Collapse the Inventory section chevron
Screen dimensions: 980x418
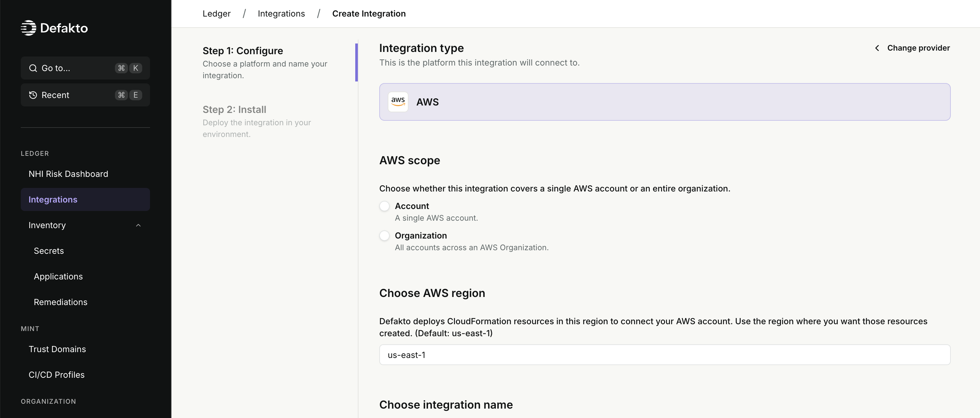[138, 226]
